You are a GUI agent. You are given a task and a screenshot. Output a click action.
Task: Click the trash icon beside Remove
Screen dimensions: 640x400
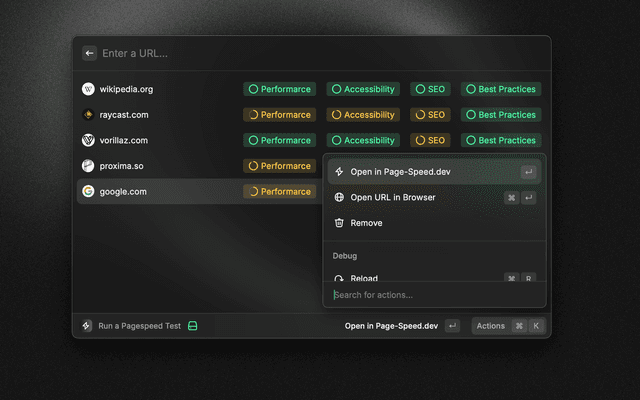click(x=339, y=223)
